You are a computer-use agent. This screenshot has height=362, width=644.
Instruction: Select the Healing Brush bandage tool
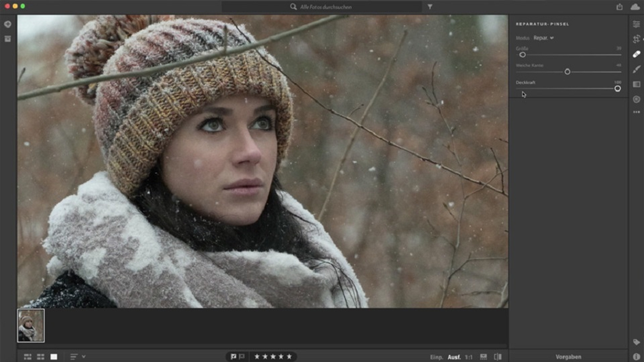point(636,54)
